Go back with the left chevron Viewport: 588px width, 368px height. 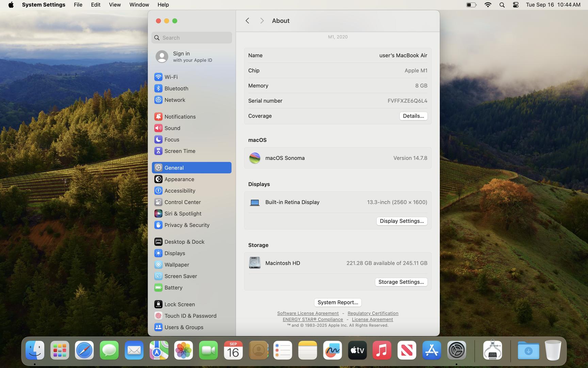[x=247, y=21]
